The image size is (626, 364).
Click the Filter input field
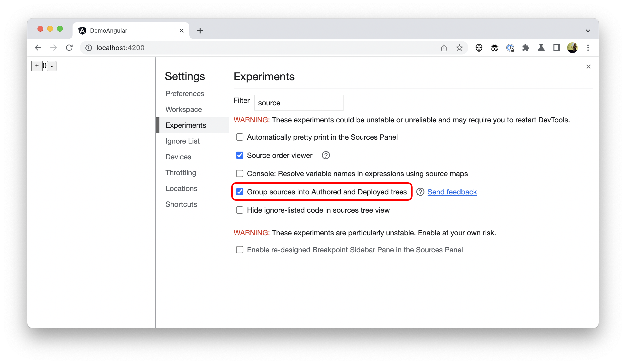click(299, 103)
